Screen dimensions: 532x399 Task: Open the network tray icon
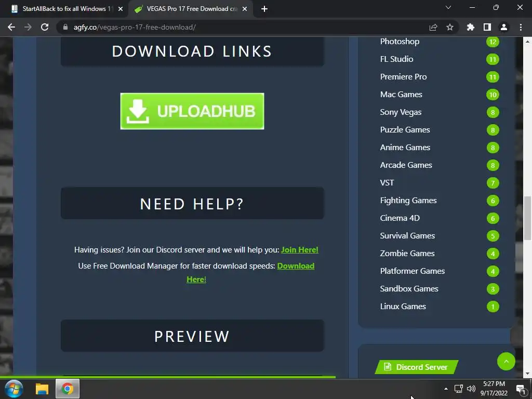[x=459, y=389]
